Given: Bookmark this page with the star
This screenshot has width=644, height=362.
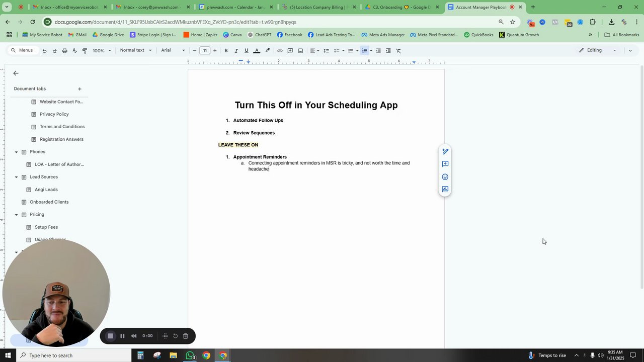Looking at the screenshot, I should [x=512, y=22].
